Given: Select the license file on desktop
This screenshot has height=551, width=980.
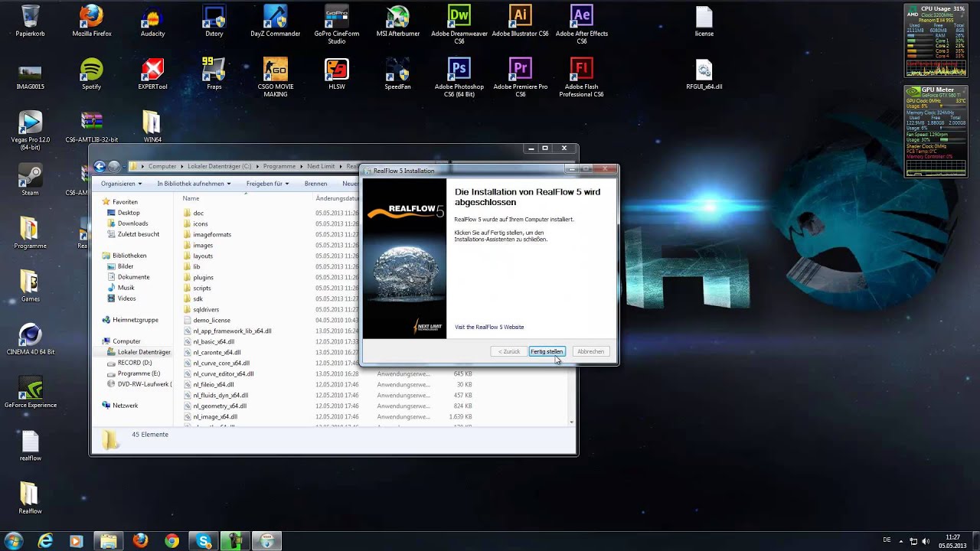Looking at the screenshot, I should point(704,21).
